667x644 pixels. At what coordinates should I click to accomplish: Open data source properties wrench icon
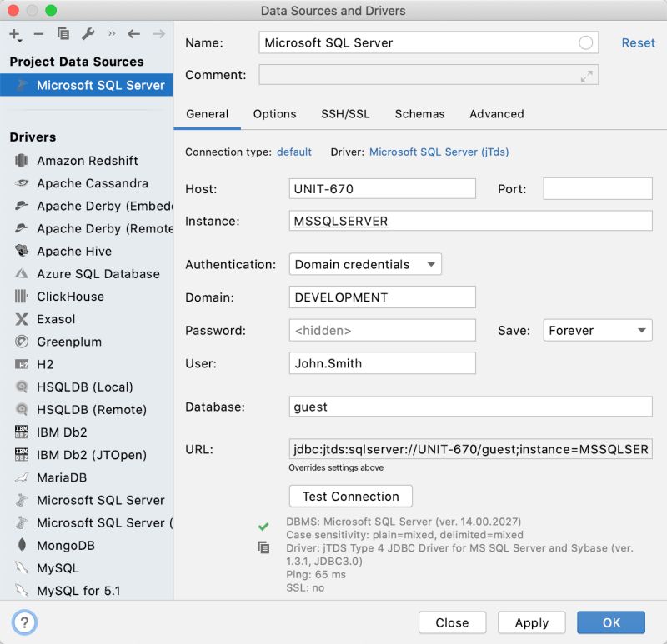pyautogui.click(x=86, y=34)
